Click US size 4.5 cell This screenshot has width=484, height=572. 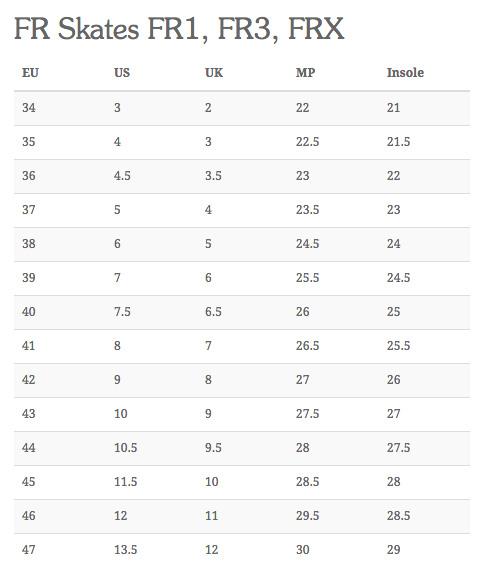click(x=122, y=176)
